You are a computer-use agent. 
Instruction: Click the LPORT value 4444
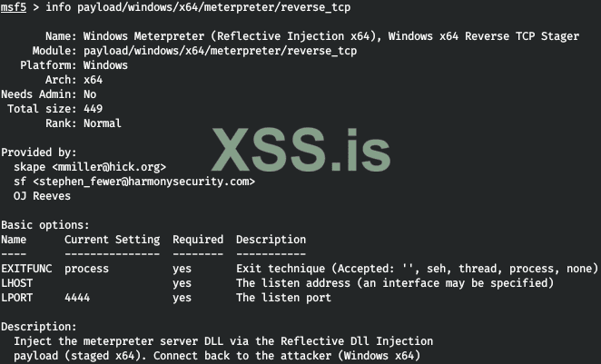click(x=77, y=298)
